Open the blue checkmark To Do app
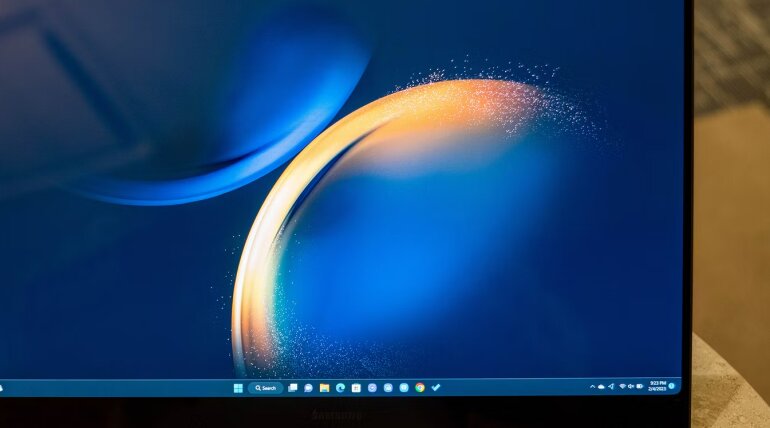 436,387
